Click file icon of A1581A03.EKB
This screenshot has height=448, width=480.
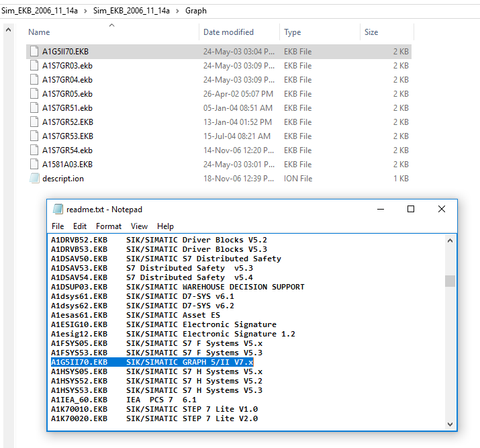[x=34, y=164]
